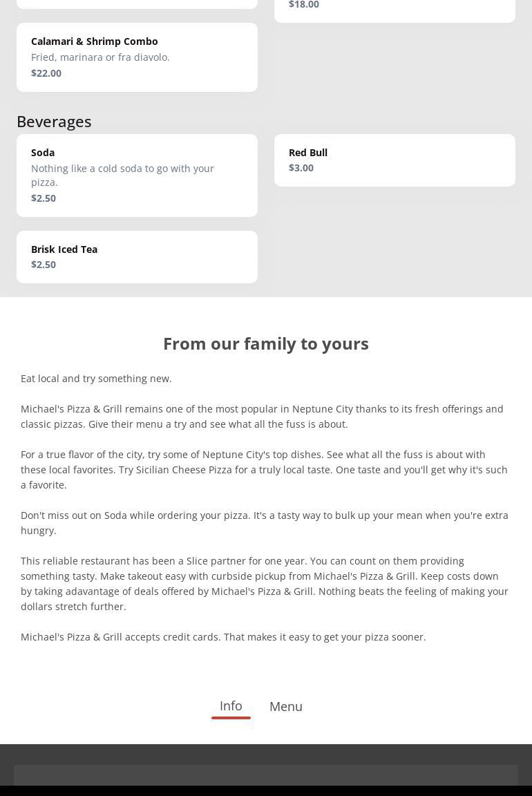The image size is (532, 796).
Task: Click the $18.00 price at top
Action: [304, 5]
